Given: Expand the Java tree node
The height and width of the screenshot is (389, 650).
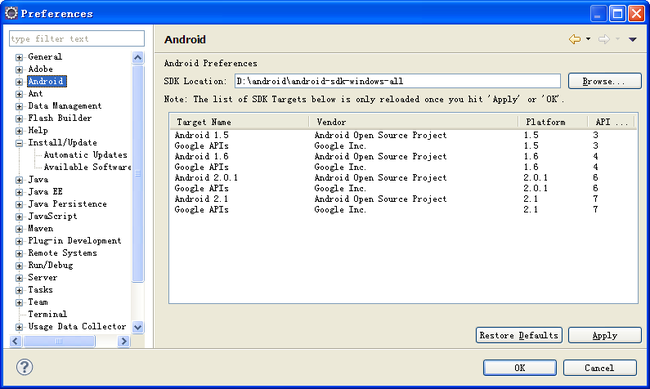Looking at the screenshot, I should (x=19, y=180).
